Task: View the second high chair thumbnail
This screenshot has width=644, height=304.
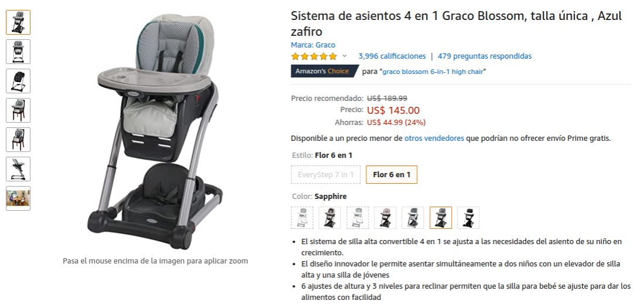Action: (x=18, y=52)
